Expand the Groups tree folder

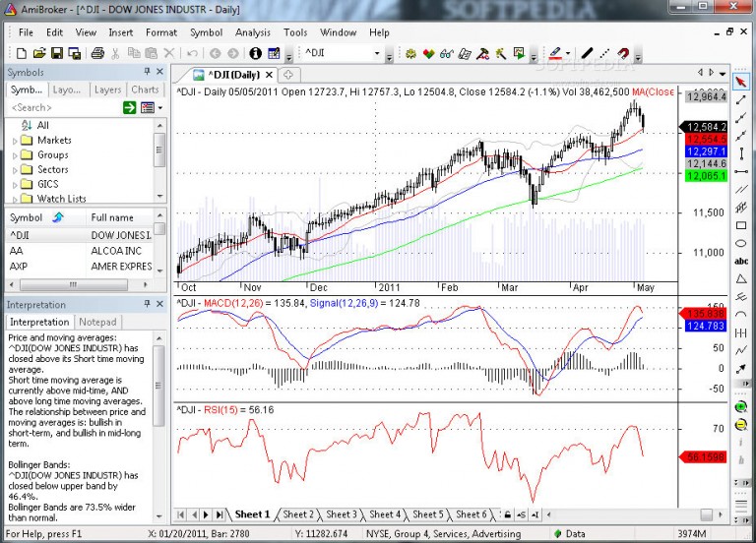15,155
